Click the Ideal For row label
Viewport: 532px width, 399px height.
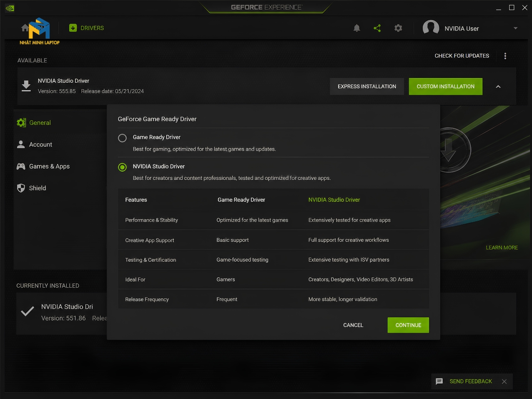pyautogui.click(x=135, y=280)
